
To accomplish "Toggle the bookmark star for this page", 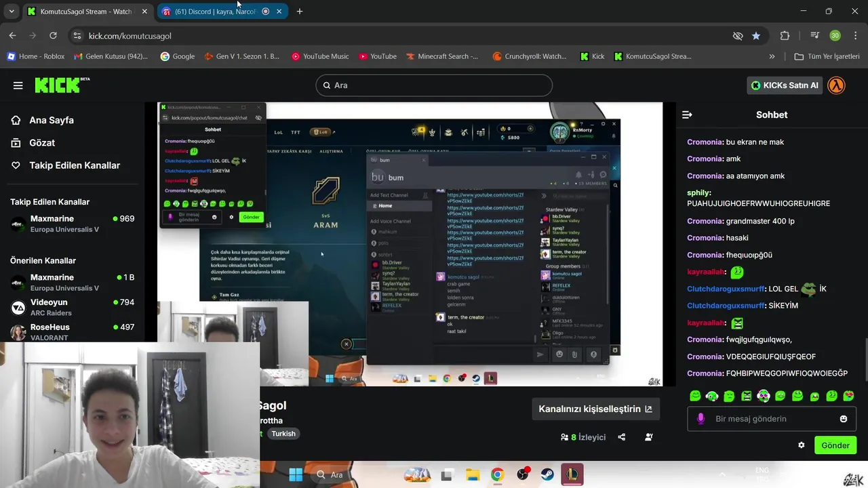I will tap(756, 36).
